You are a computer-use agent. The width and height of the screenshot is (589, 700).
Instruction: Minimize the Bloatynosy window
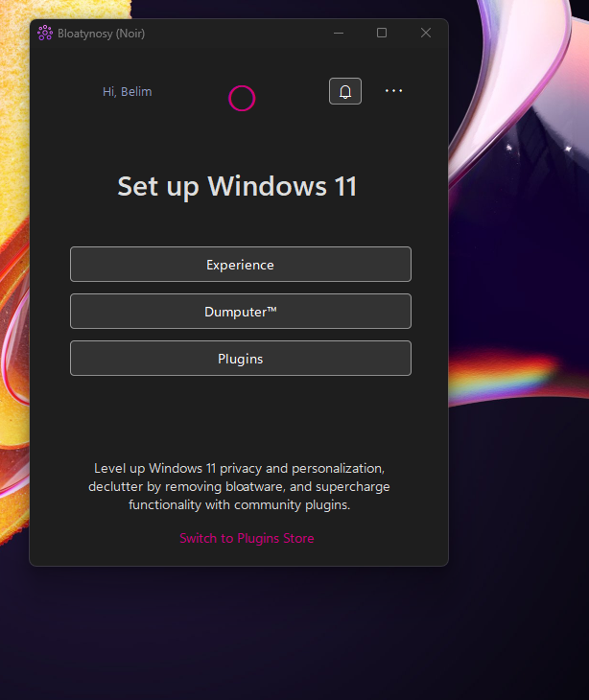point(339,33)
